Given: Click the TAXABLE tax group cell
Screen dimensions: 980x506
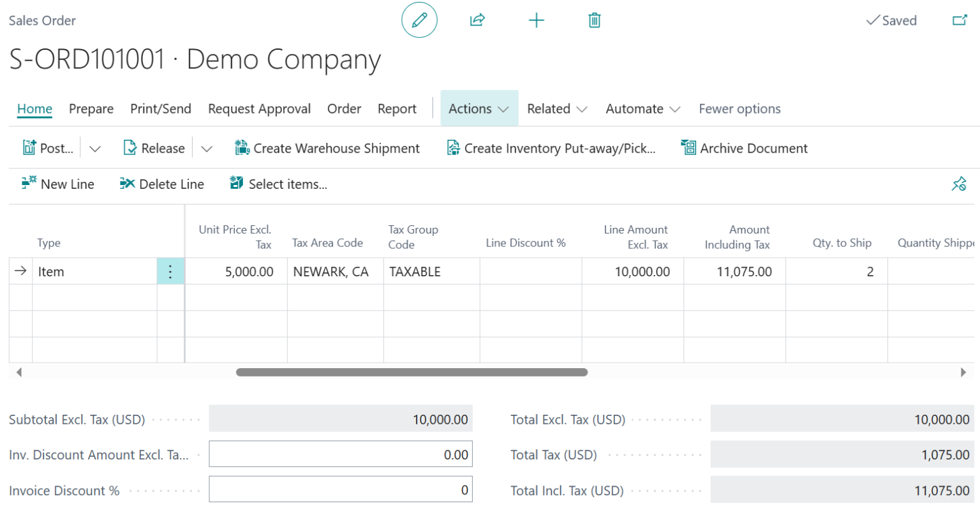Looking at the screenshot, I should click(432, 272).
